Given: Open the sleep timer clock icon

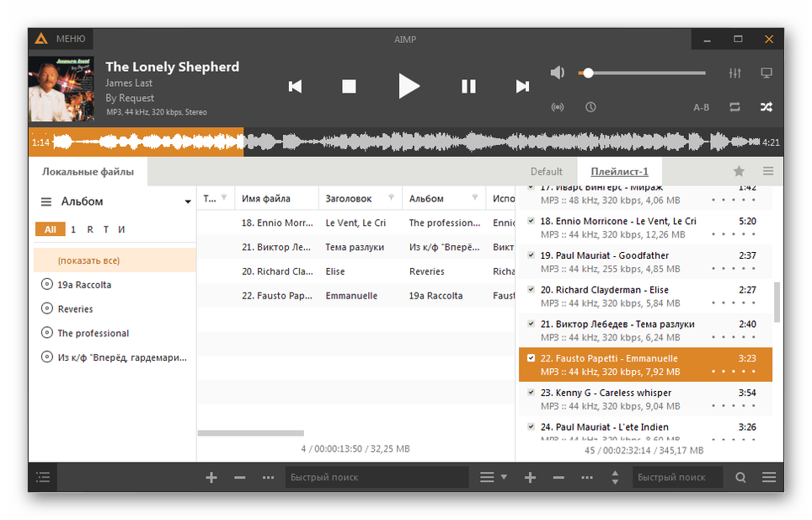Looking at the screenshot, I should 590,107.
